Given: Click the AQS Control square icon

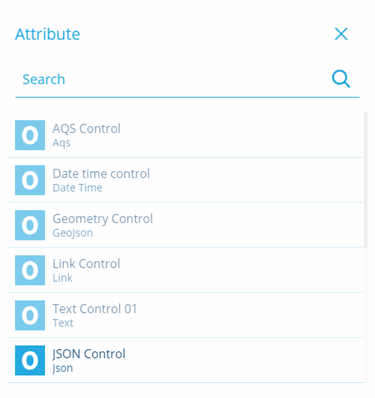Looking at the screenshot, I should pos(30,135).
